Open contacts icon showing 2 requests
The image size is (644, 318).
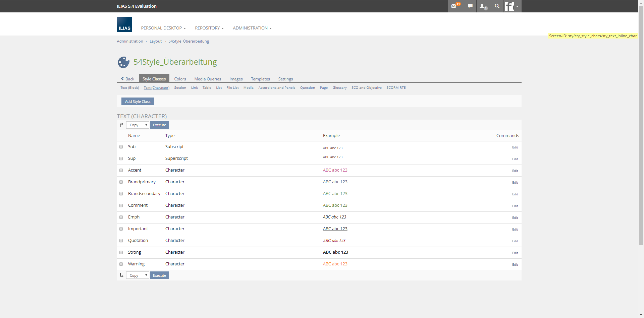click(483, 6)
